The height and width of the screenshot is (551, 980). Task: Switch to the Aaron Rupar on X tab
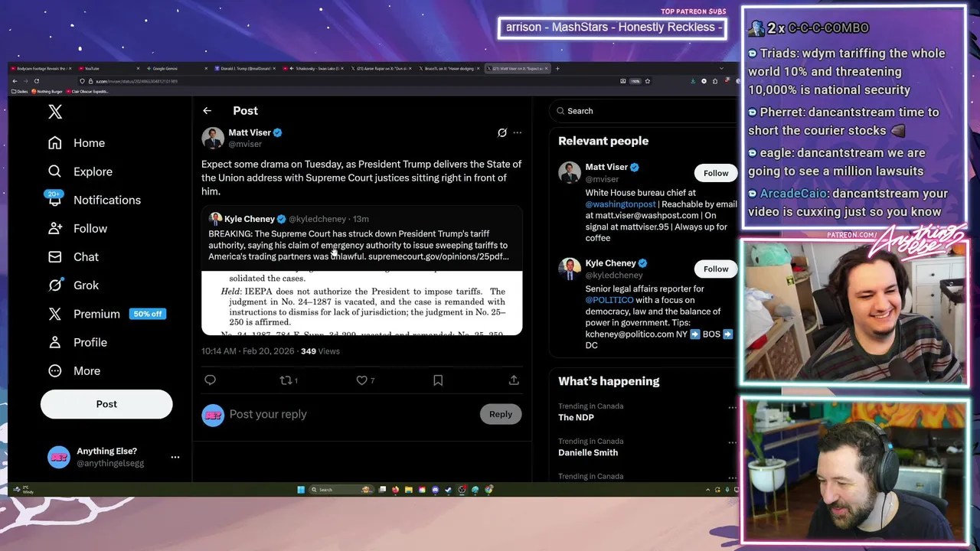pos(381,68)
